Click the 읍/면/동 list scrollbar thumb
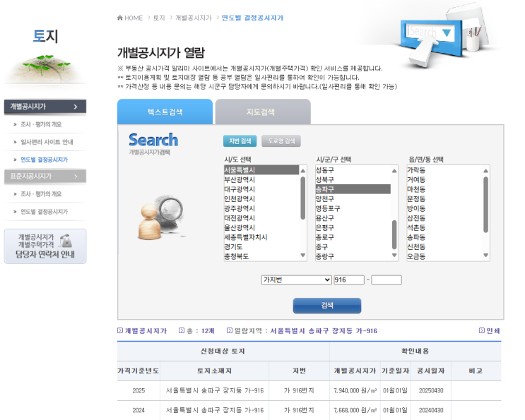Screen dimensions: 525x420 click(x=486, y=204)
